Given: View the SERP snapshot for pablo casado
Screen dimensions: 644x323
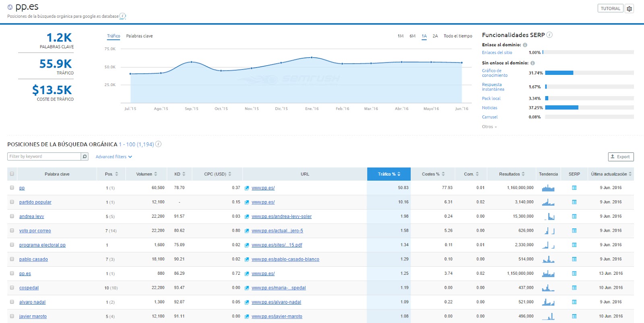Looking at the screenshot, I should tap(574, 259).
